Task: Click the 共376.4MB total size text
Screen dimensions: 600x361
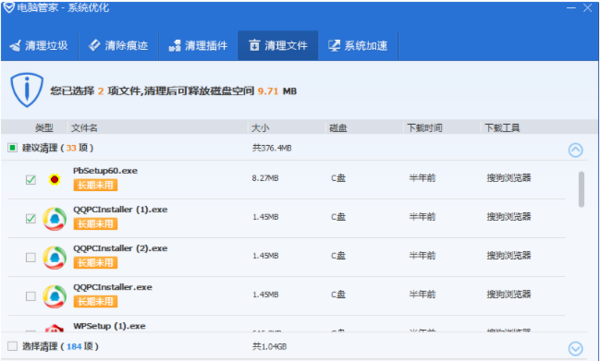Action: coord(272,148)
